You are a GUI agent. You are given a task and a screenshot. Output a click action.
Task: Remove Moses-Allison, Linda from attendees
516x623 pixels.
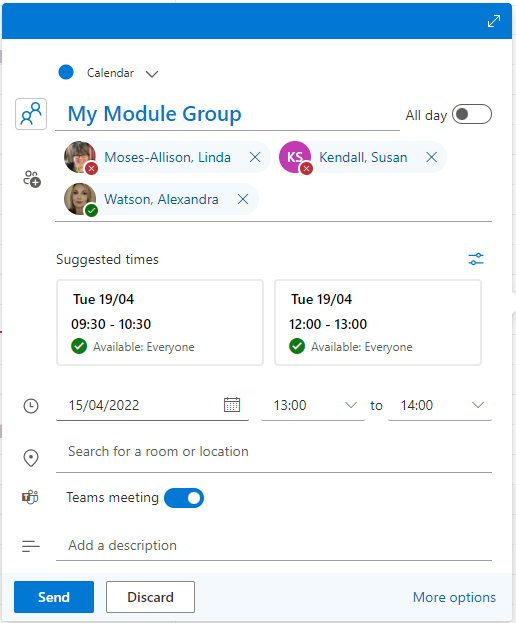click(x=255, y=157)
